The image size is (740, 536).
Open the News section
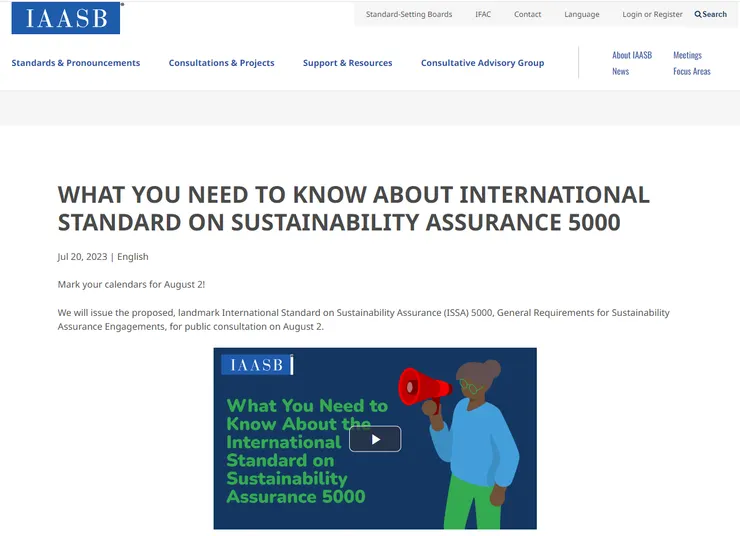(x=621, y=71)
